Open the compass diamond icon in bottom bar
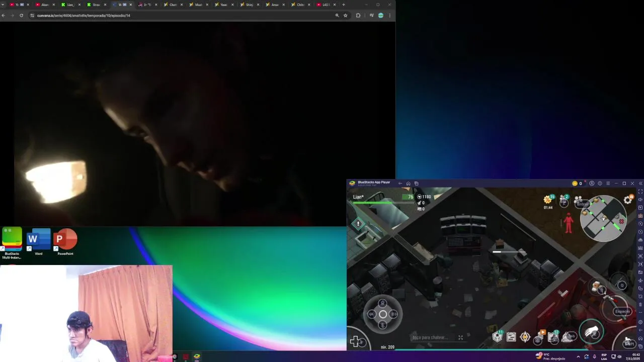 click(x=525, y=337)
